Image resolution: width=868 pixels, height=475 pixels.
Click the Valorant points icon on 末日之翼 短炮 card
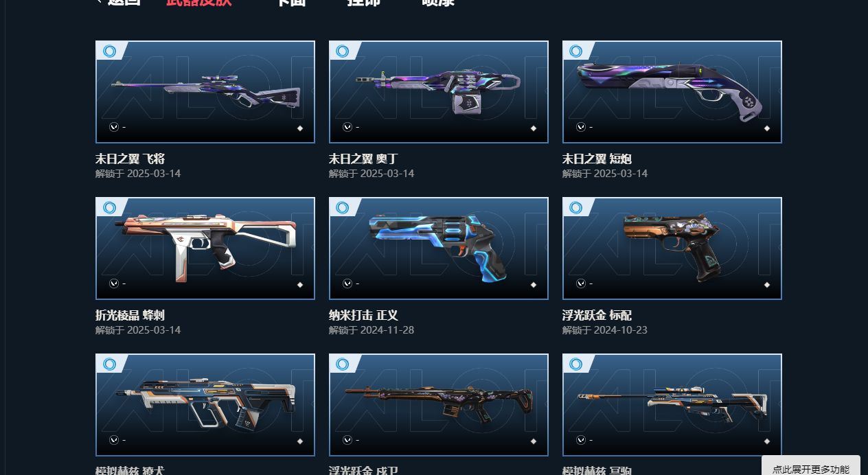pyautogui.click(x=581, y=127)
